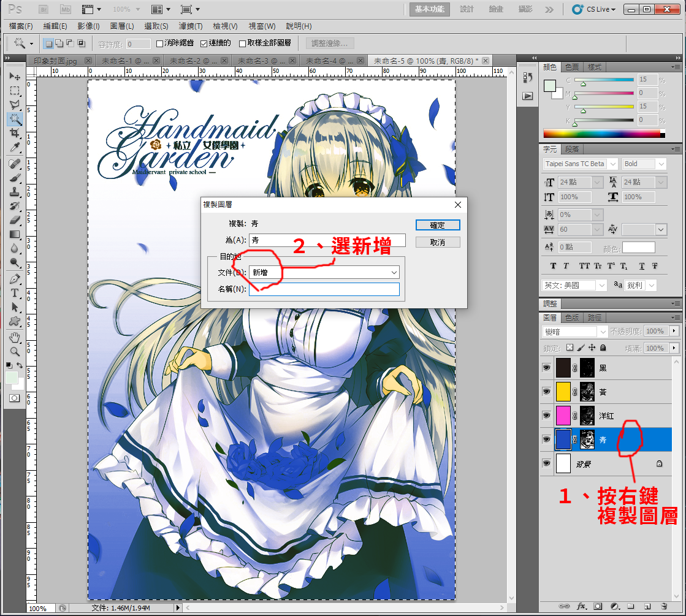Click the delete layer trash icon
The width and height of the screenshot is (686, 616).
[664, 606]
